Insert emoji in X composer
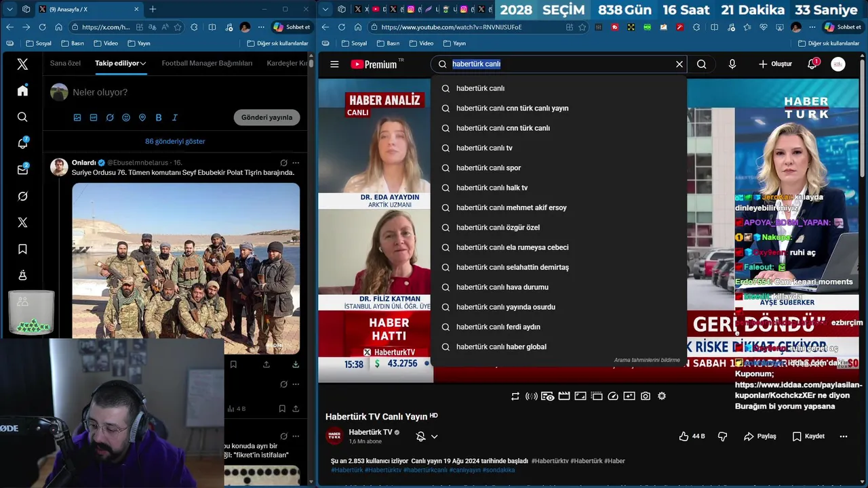 (126, 117)
